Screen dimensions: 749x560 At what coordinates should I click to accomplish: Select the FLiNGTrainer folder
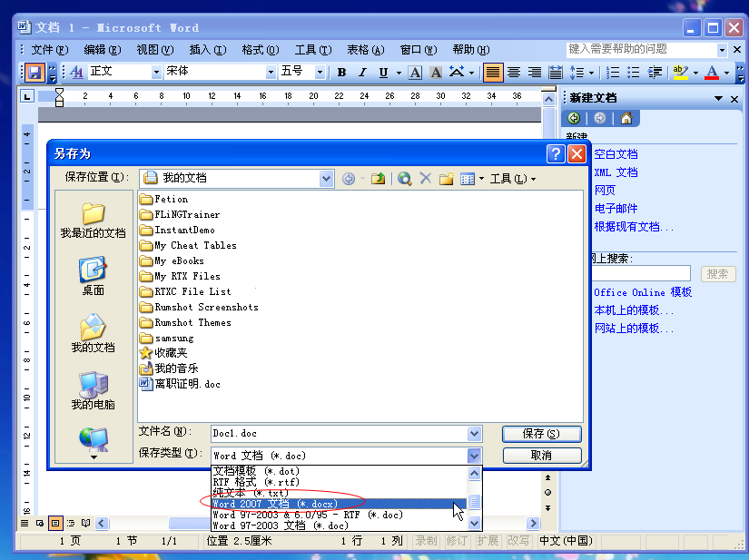(x=180, y=214)
